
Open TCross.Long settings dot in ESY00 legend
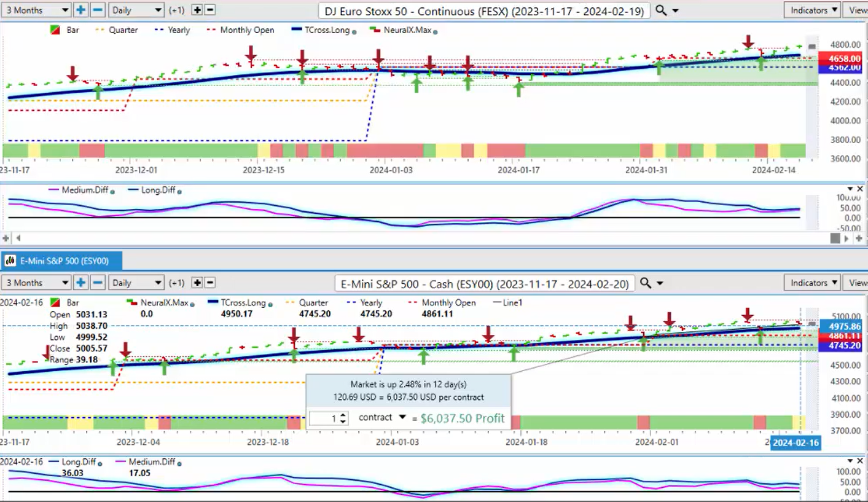272,304
